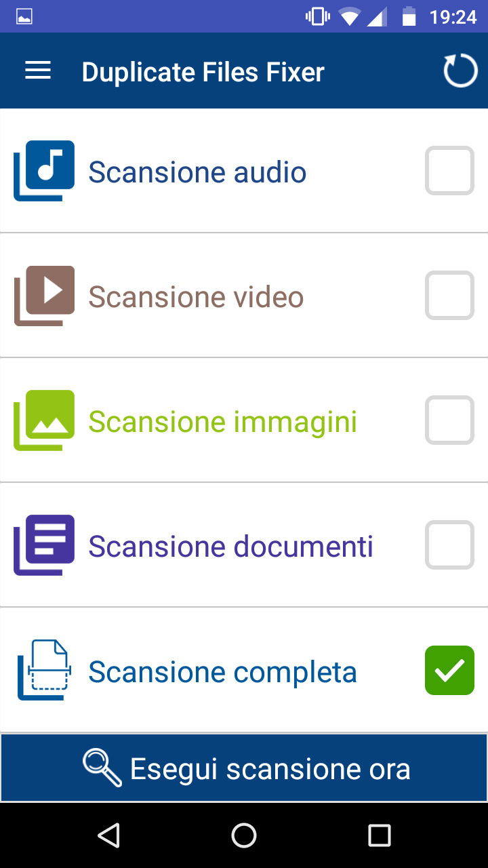
Task: Choose the Scansione documenti label
Action: point(230,547)
